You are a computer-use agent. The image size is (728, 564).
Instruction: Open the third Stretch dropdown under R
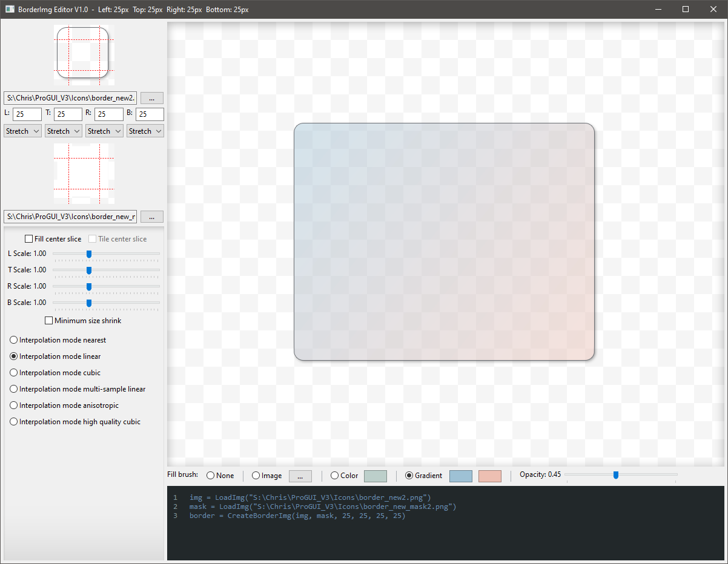coord(104,131)
